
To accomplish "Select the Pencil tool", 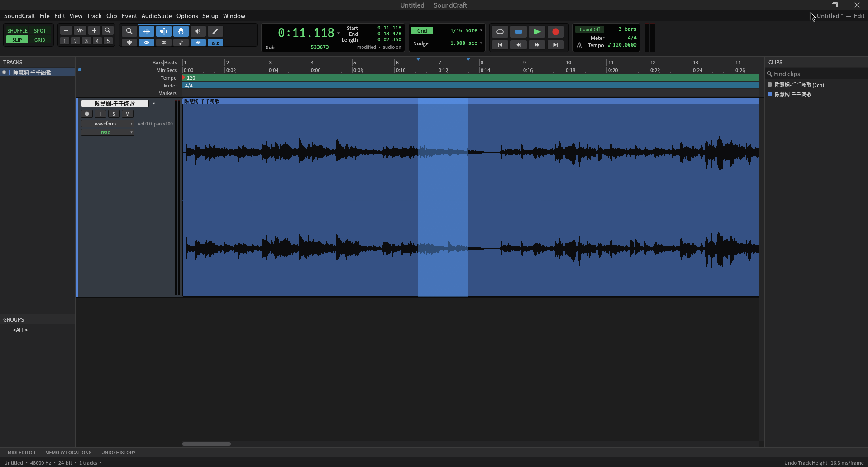I will click(x=215, y=31).
